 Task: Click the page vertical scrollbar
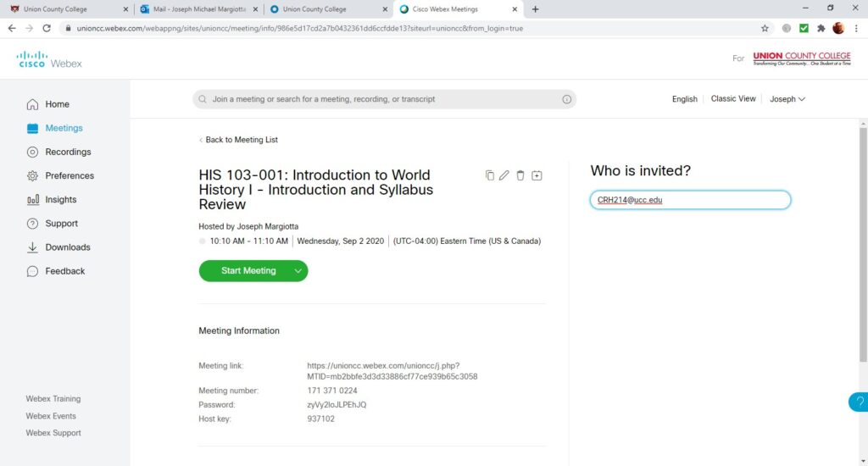(x=862, y=243)
